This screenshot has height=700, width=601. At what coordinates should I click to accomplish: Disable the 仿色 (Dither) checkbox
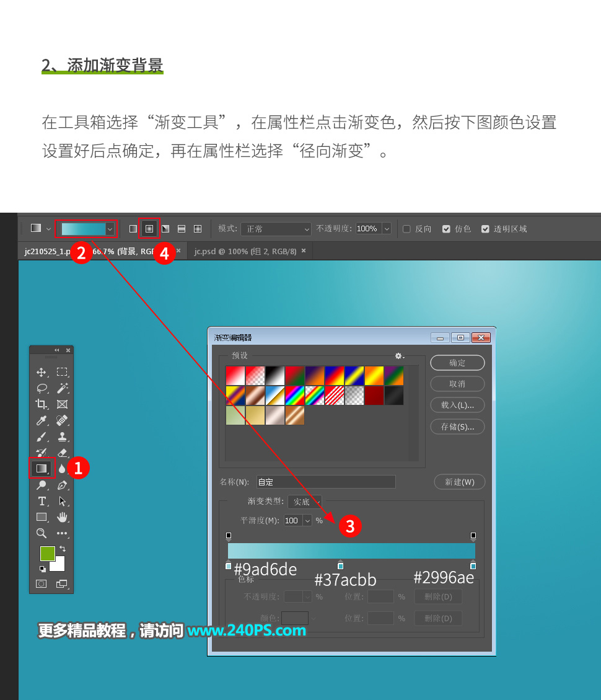pos(446,228)
